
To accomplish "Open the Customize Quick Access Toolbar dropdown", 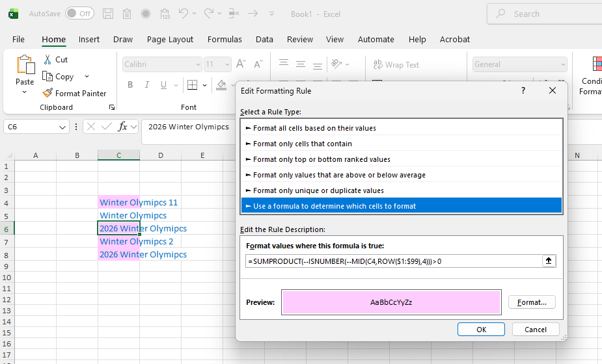I will [x=271, y=14].
